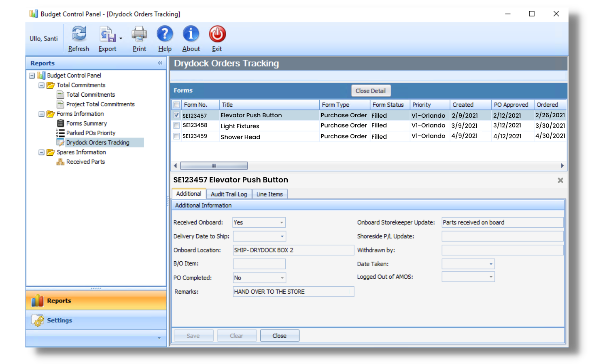This screenshot has width=607, height=364.
Task: Uncheck the SE123457 form checkbox
Action: coord(176,115)
